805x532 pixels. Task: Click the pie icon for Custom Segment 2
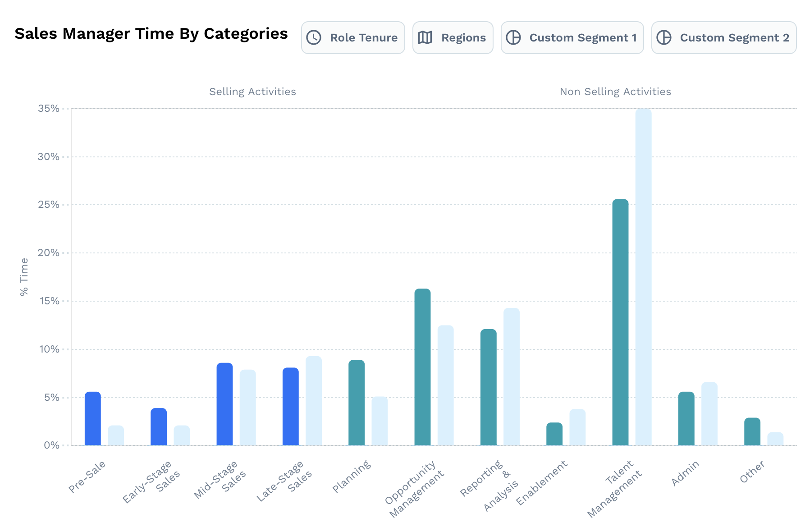point(664,37)
